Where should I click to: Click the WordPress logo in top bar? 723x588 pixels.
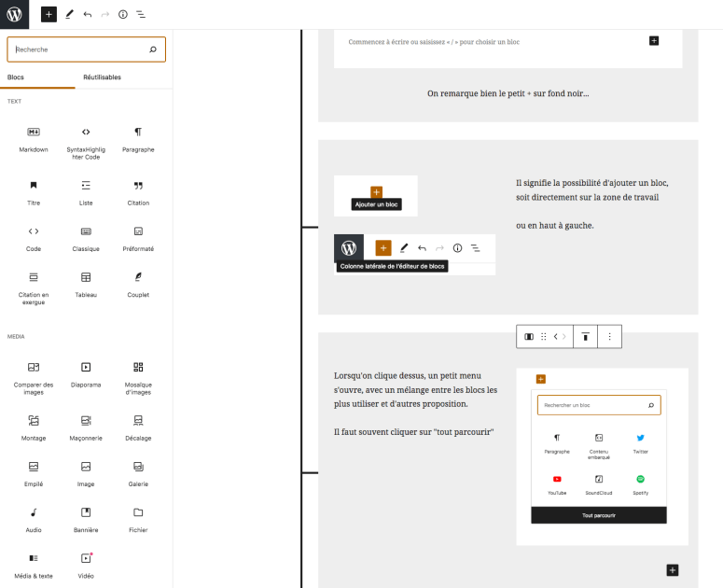(x=15, y=15)
